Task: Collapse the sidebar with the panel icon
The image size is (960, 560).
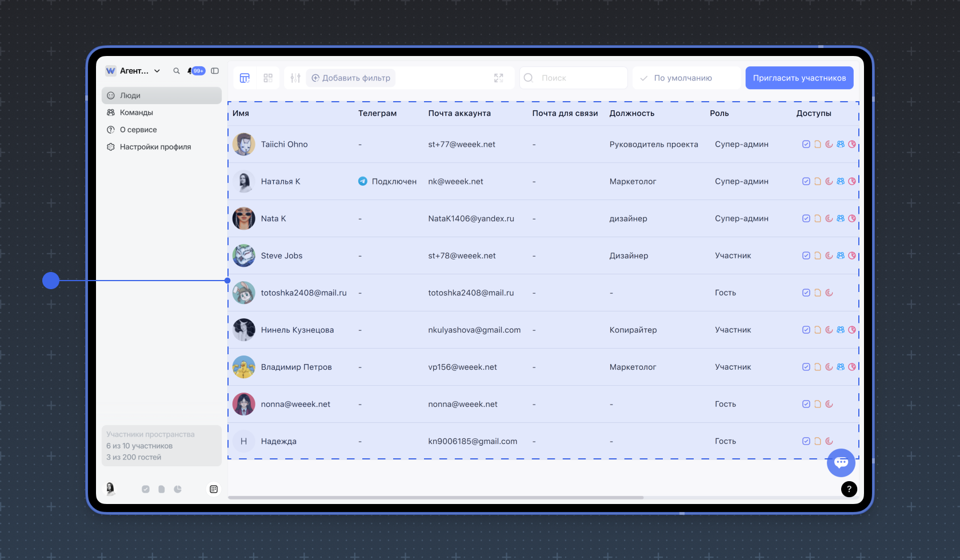Action: click(215, 71)
